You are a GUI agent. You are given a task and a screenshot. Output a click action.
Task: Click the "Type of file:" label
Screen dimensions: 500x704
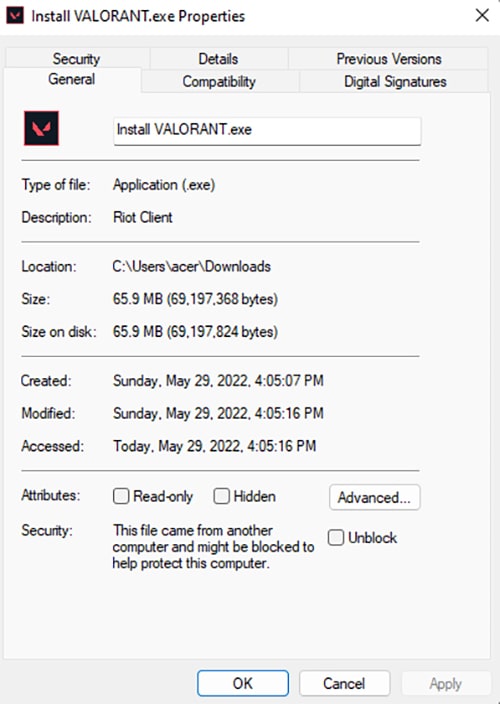point(56,185)
